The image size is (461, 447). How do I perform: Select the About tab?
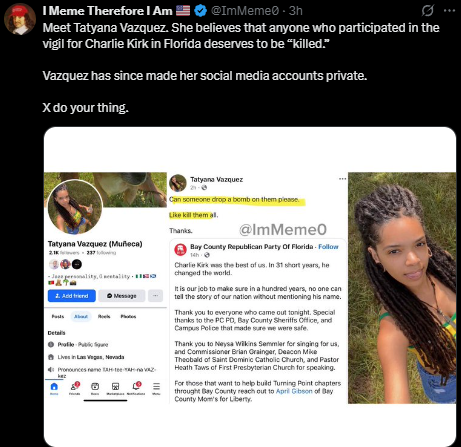81,316
